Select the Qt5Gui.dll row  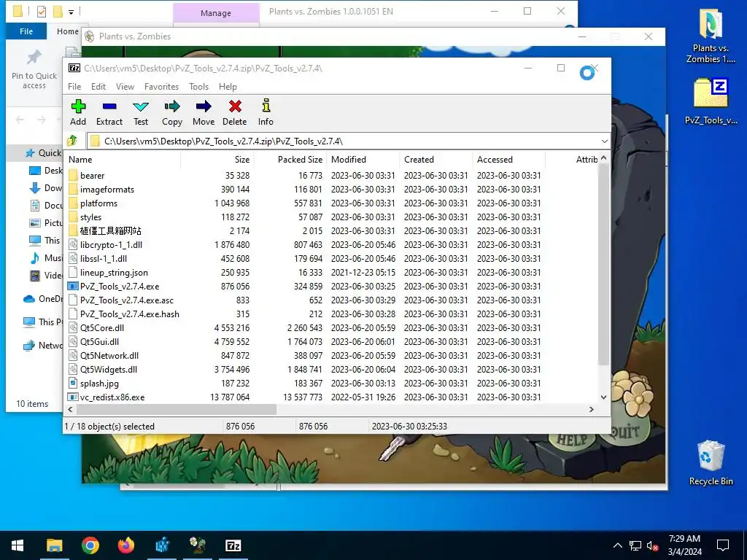pos(330,341)
